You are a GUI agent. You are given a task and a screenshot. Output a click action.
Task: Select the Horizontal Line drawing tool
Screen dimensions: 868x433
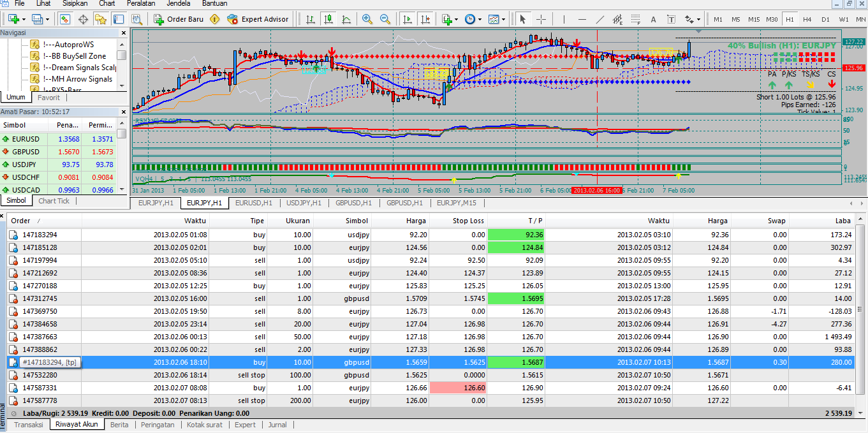[x=581, y=19]
